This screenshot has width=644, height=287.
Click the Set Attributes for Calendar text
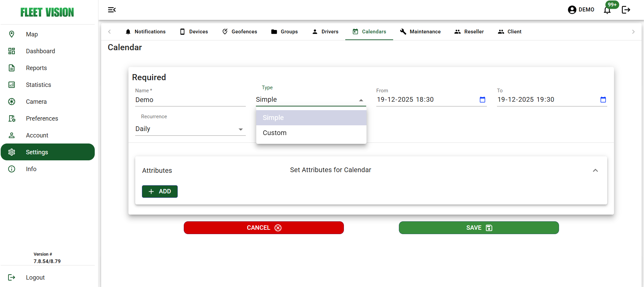pos(330,170)
